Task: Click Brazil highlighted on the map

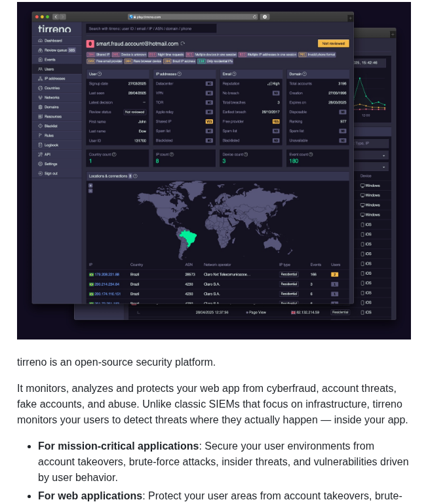Action: (188, 237)
